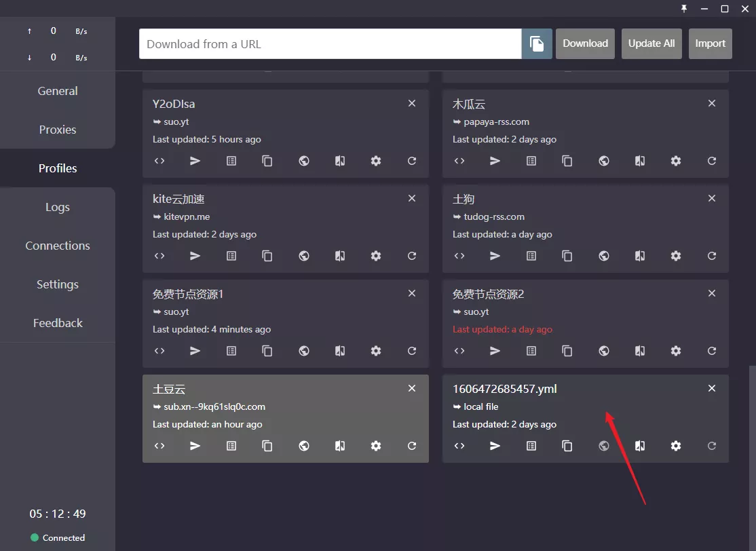
Task: Open globe icon on 免费节点资源1 profile
Action: point(304,351)
